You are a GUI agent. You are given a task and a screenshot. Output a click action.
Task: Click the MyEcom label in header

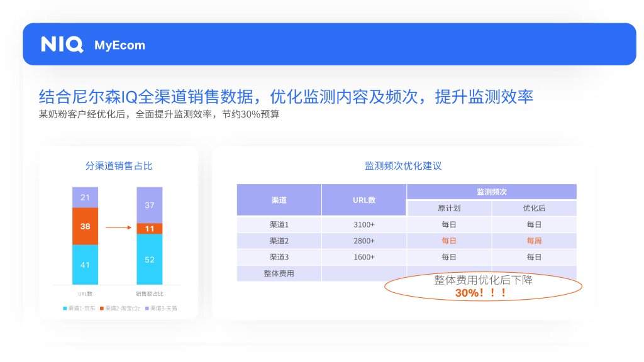pos(119,45)
